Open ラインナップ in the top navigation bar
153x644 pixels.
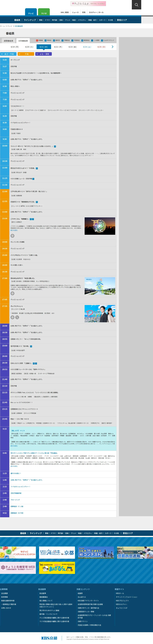pos(30,20)
